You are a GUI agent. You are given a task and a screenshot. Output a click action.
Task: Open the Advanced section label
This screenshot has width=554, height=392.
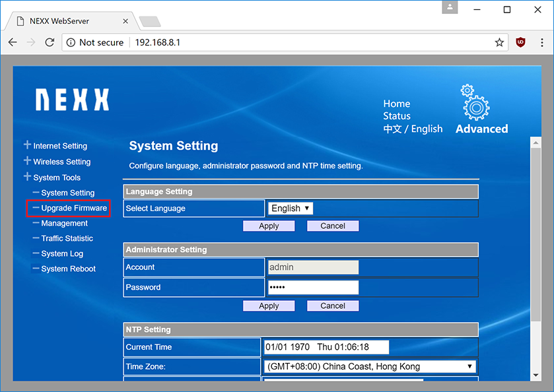pos(482,129)
